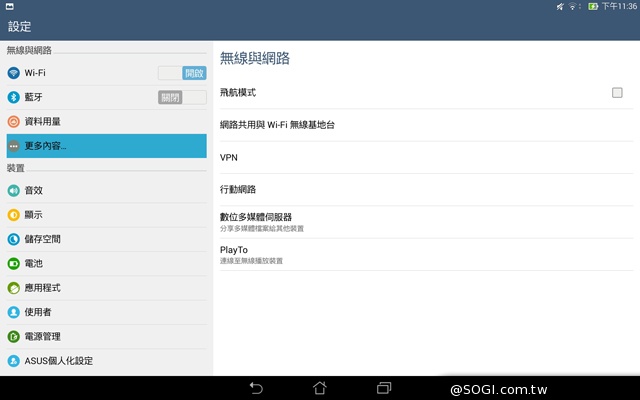Select the 更多內容... sidebar item
This screenshot has width=640, height=400.
click(x=107, y=146)
